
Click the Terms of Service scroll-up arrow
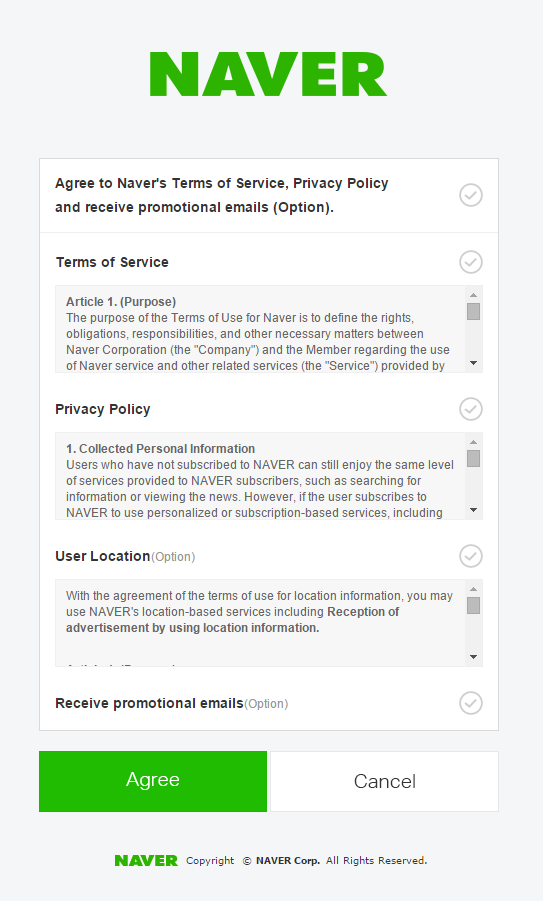click(473, 295)
